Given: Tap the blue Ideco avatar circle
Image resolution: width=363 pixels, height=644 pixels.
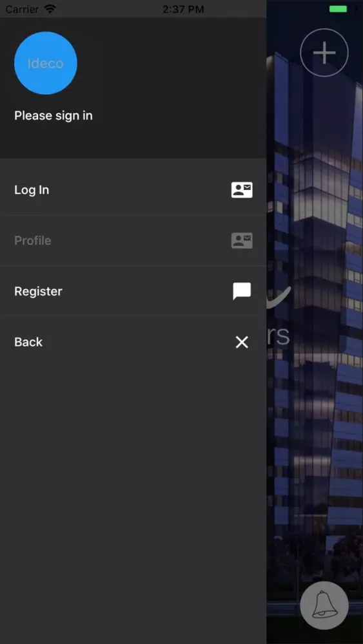Looking at the screenshot, I should pyautogui.click(x=46, y=63).
